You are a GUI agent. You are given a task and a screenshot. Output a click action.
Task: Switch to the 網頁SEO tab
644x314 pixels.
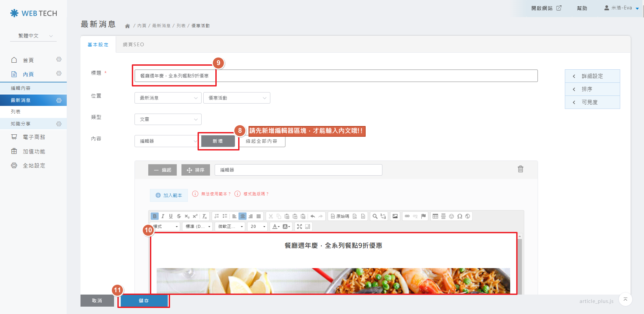coord(133,45)
